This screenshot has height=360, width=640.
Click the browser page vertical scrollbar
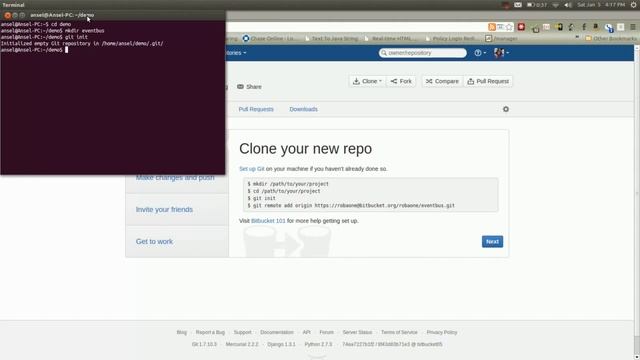(x=637, y=202)
